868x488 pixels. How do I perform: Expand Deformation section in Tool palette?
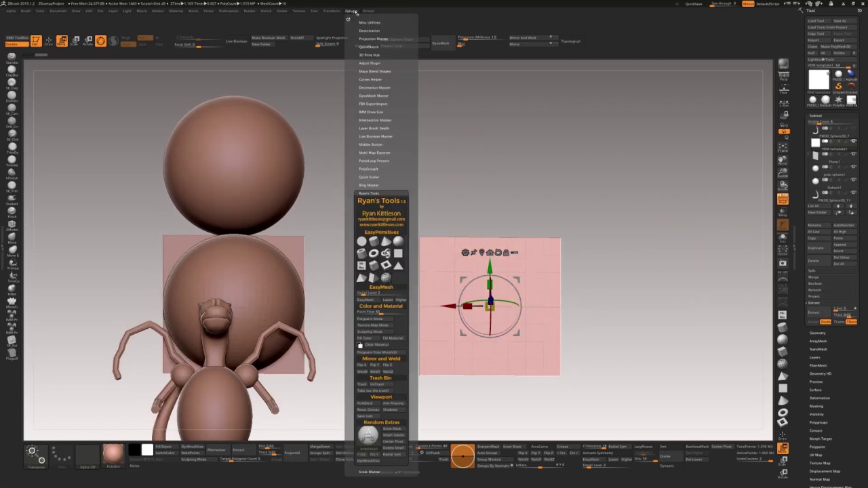819,398
